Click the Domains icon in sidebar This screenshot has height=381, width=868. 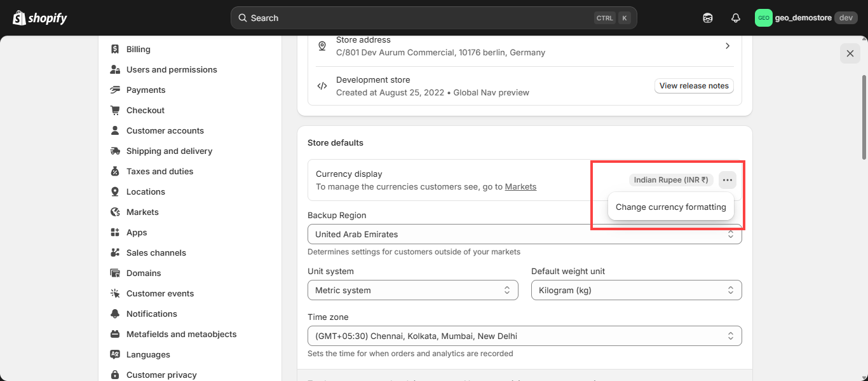click(115, 273)
